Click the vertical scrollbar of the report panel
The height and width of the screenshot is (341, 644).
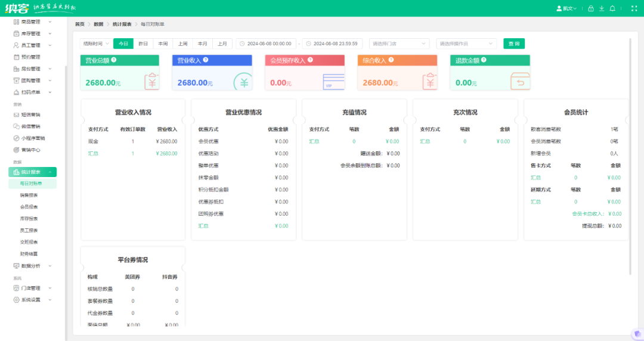pos(630,156)
